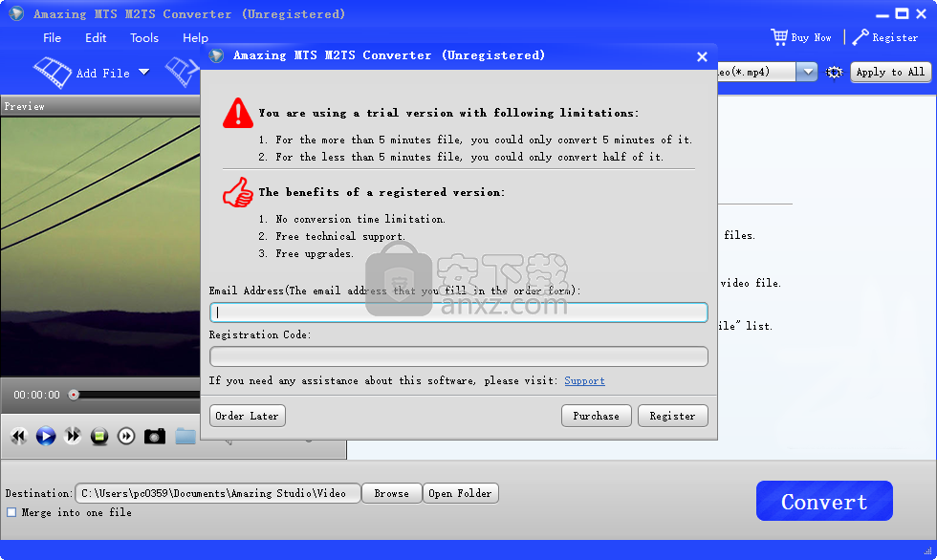The height and width of the screenshot is (560, 937).
Task: Open the mp4 output format dropdown
Action: pos(806,72)
